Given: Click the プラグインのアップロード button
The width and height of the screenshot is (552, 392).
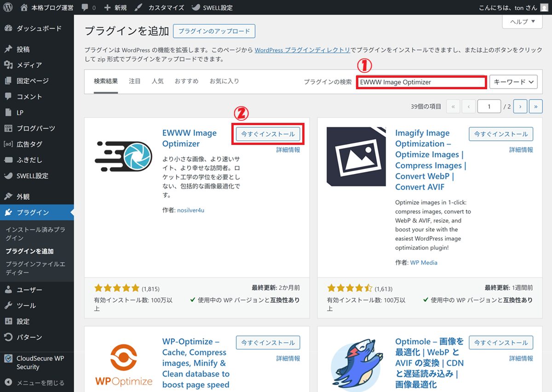Looking at the screenshot, I should pyautogui.click(x=214, y=31).
